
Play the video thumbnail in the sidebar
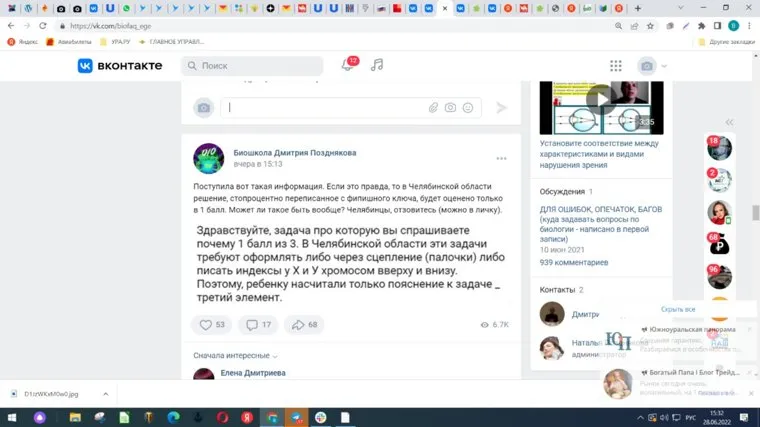(x=599, y=98)
